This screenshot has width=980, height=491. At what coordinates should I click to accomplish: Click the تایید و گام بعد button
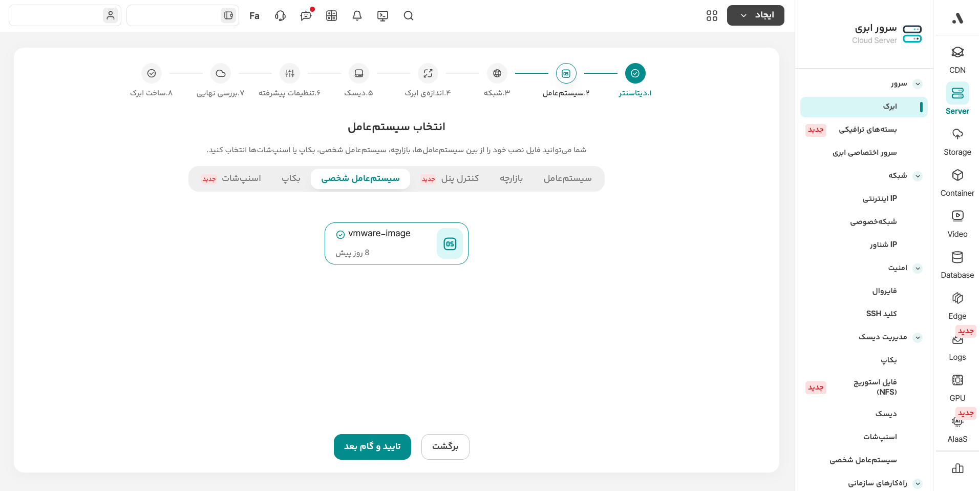coord(372,447)
